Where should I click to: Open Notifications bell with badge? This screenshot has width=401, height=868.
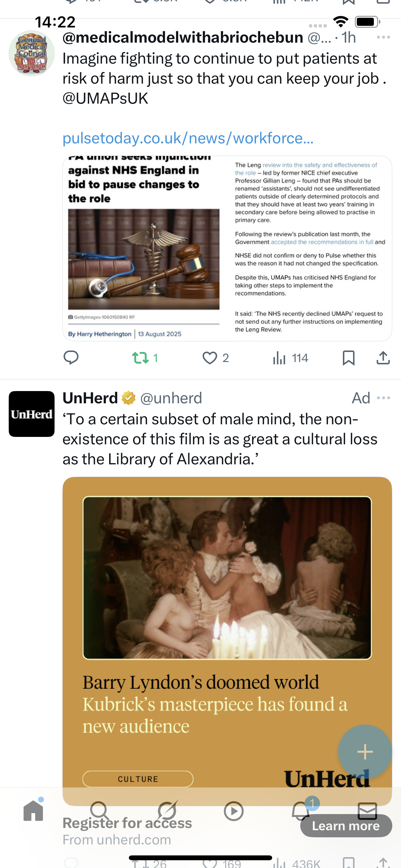[x=301, y=811]
